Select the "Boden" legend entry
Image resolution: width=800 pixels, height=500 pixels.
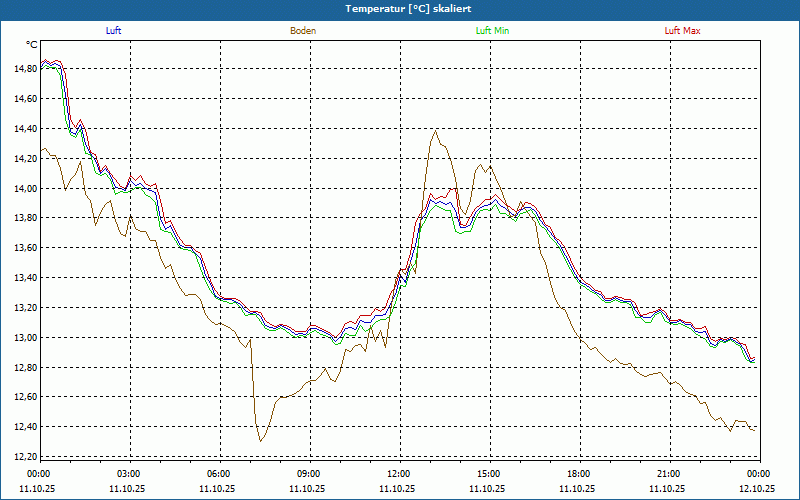point(303,31)
